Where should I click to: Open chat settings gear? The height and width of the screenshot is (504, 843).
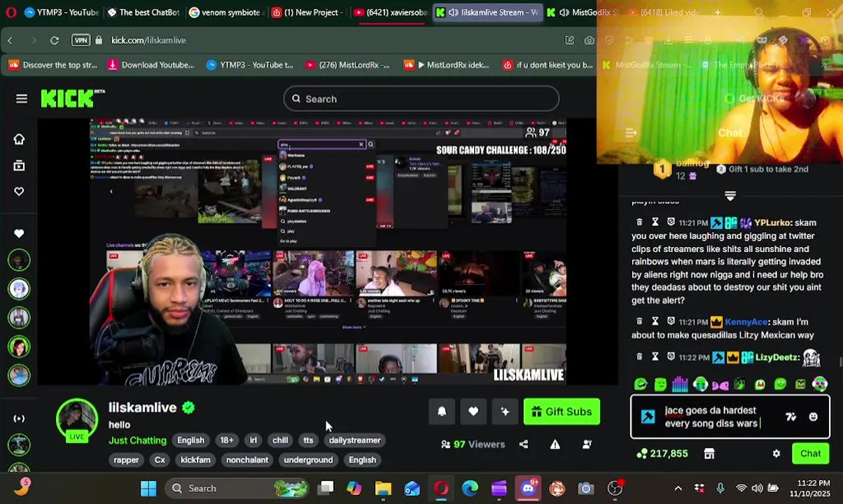776,454
